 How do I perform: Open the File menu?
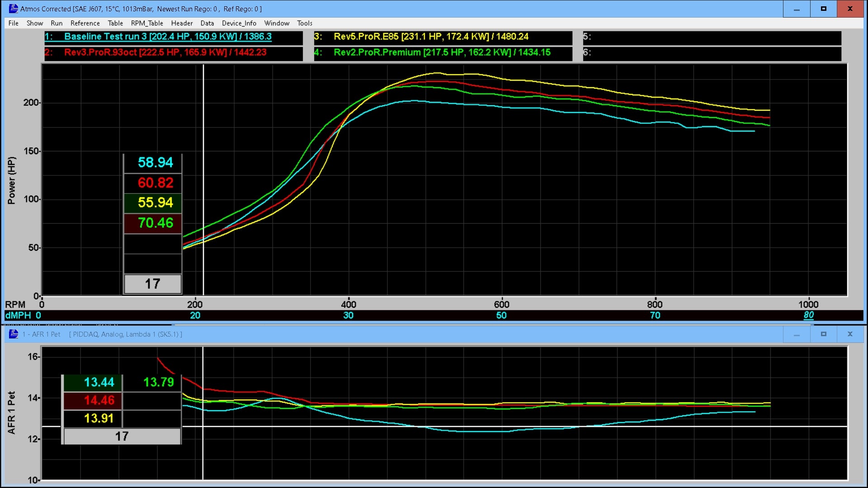pos(14,23)
